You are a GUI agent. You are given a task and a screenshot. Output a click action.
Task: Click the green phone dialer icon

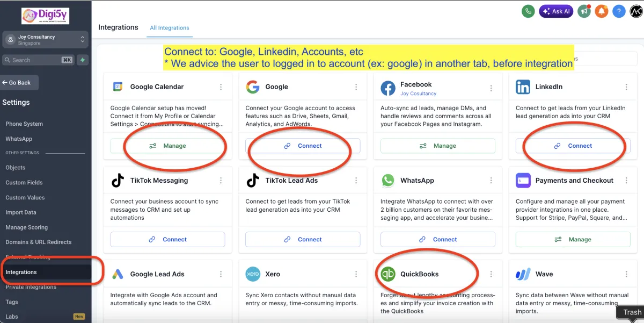(x=529, y=11)
